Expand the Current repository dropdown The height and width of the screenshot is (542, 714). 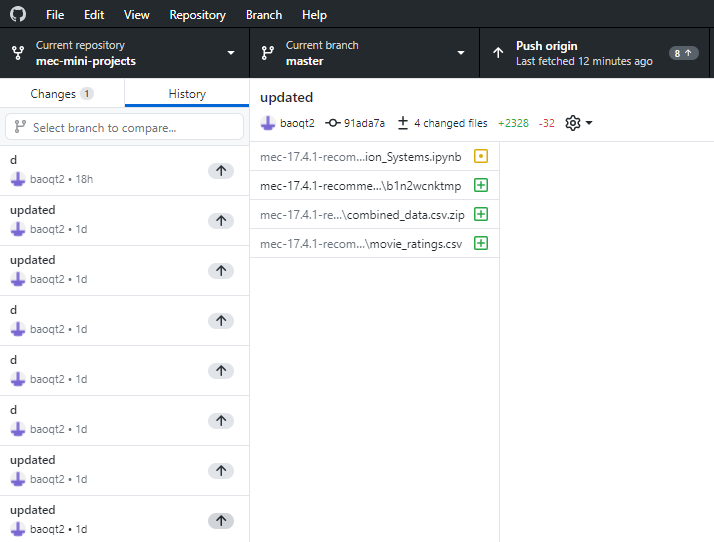tap(124, 53)
